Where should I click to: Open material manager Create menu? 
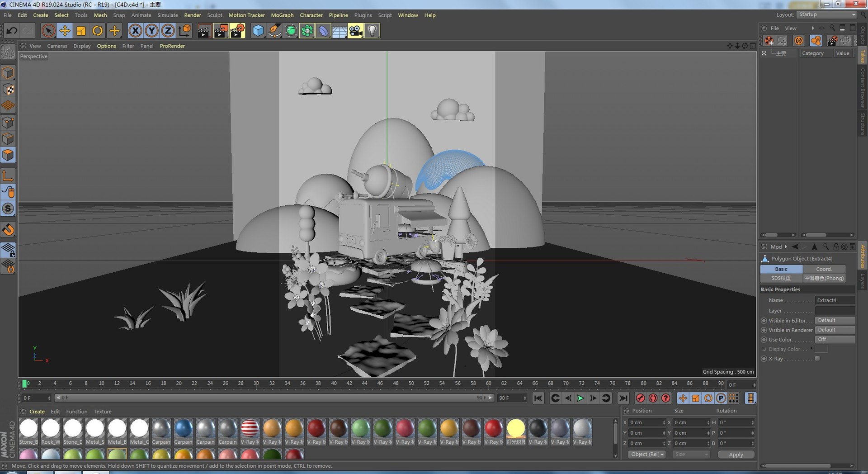[37, 412]
